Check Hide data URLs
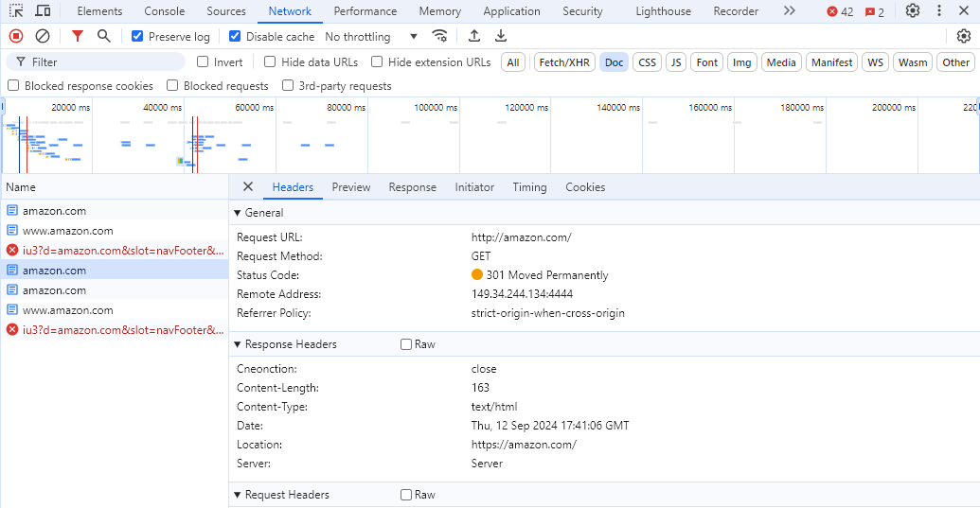980x508 pixels. tap(270, 61)
